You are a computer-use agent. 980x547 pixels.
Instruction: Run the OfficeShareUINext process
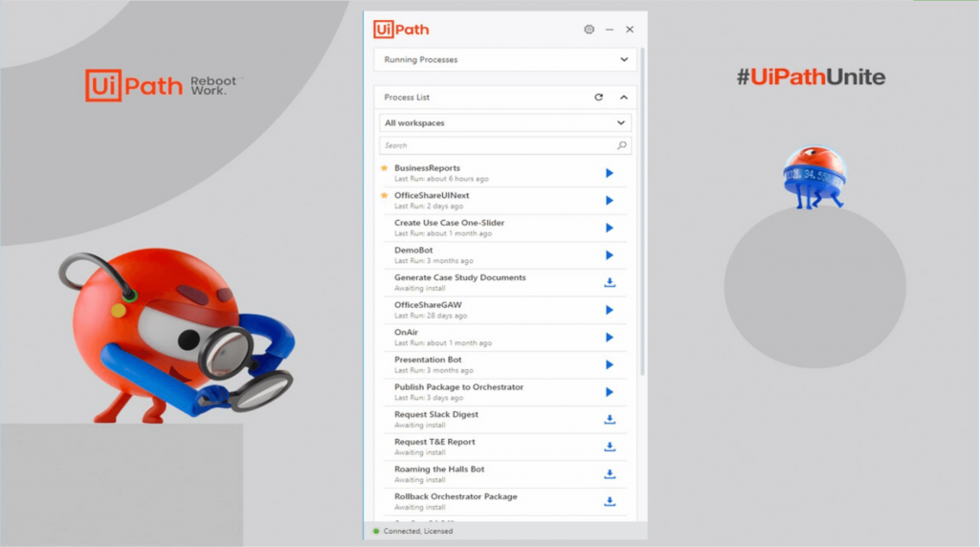[610, 201]
